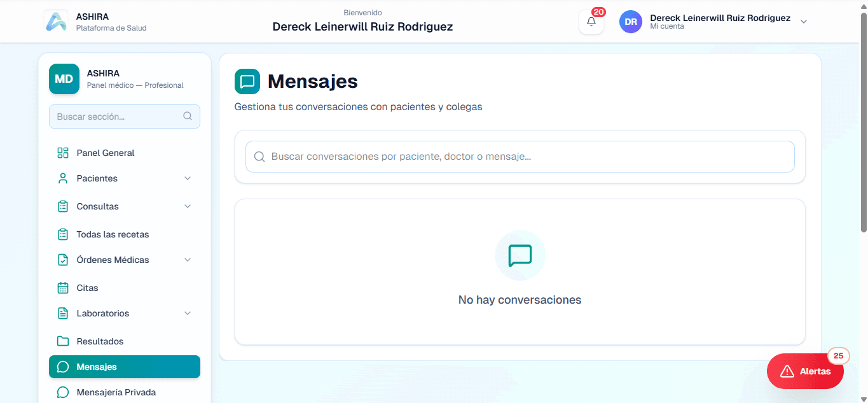
Task: Select Mensajes in the sidebar
Action: (x=124, y=367)
